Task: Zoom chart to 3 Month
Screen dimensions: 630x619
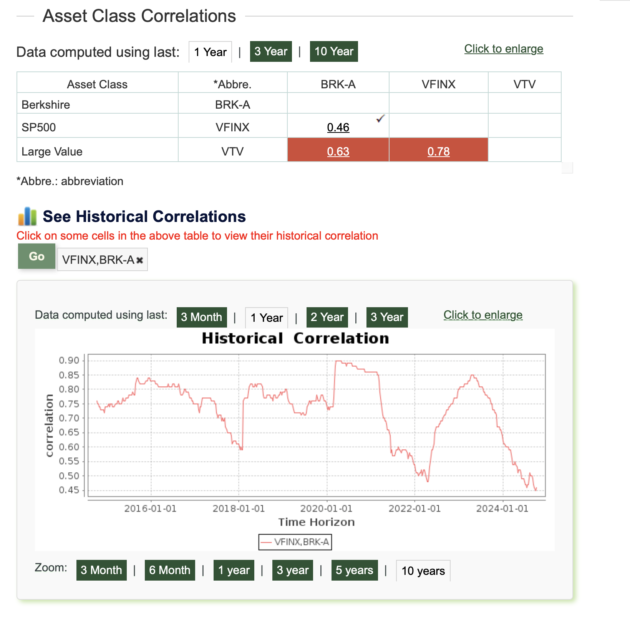Action: point(101,570)
